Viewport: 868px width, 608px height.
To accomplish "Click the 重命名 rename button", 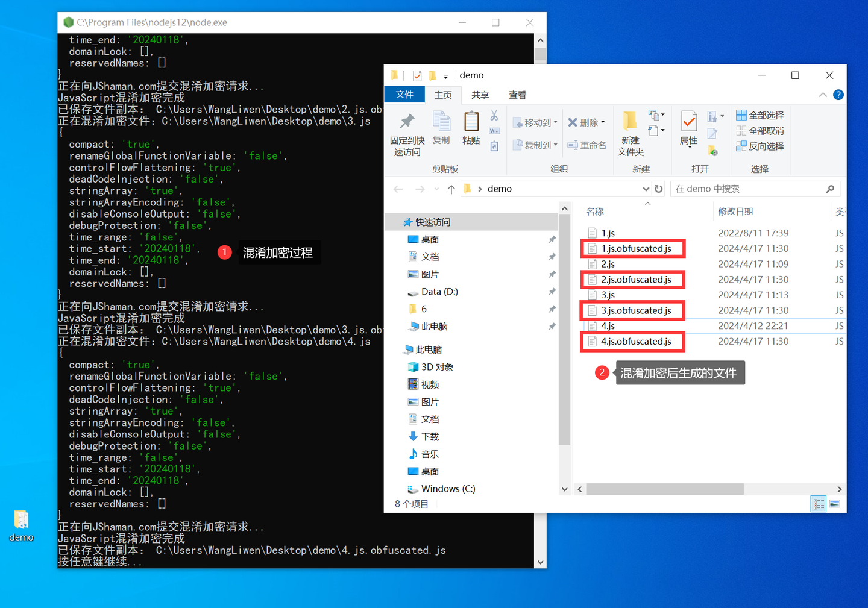I will (587, 145).
